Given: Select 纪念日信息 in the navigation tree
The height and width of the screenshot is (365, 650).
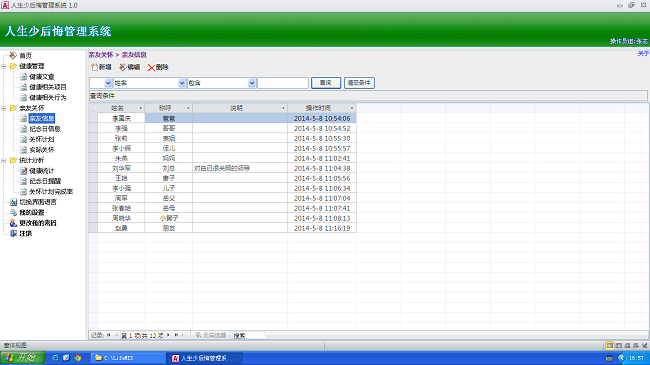Looking at the screenshot, I should point(44,129).
